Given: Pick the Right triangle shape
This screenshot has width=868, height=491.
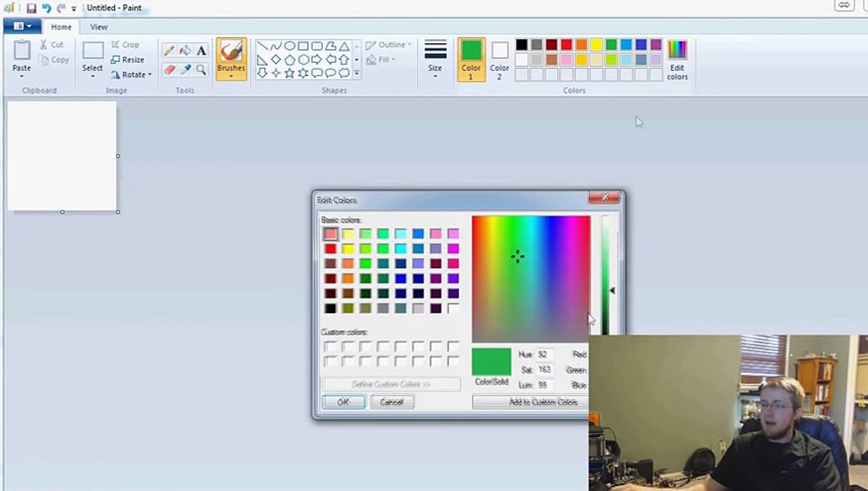Looking at the screenshot, I should [x=262, y=60].
